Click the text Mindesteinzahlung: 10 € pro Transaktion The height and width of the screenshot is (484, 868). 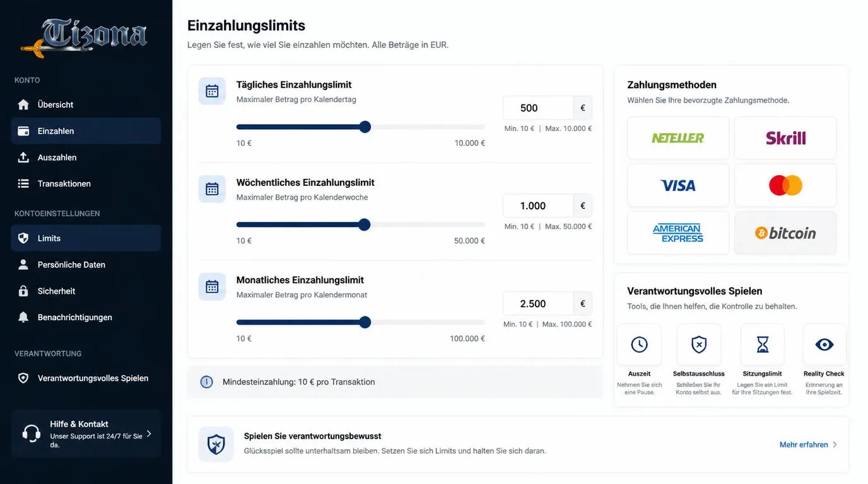click(299, 382)
